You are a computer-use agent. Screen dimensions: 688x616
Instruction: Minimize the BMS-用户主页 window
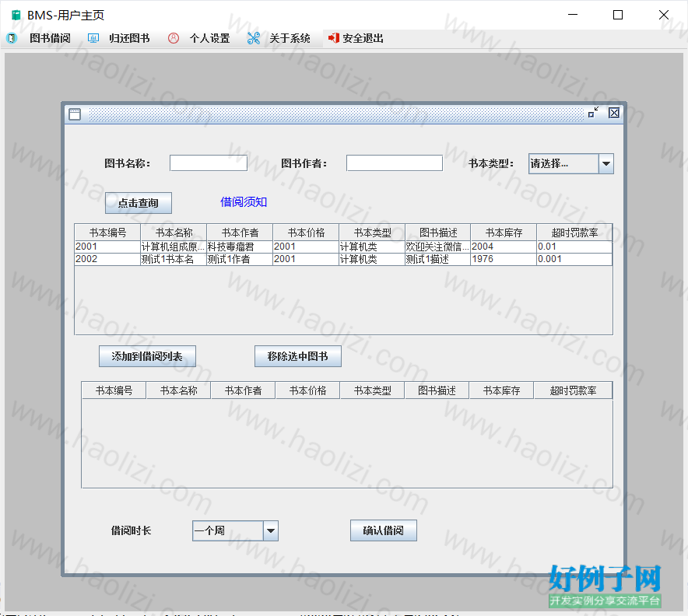point(573,15)
